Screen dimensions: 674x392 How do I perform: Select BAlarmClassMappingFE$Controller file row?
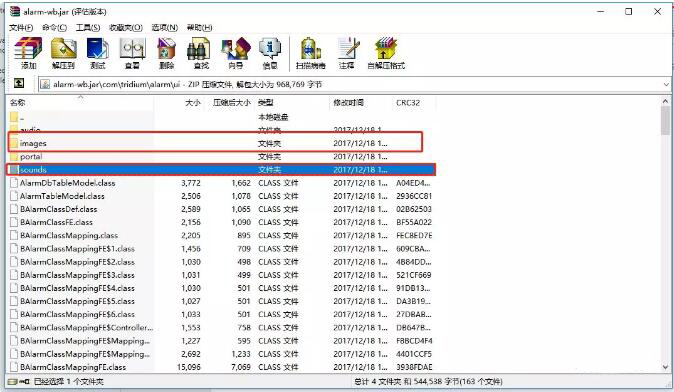click(x=221, y=328)
